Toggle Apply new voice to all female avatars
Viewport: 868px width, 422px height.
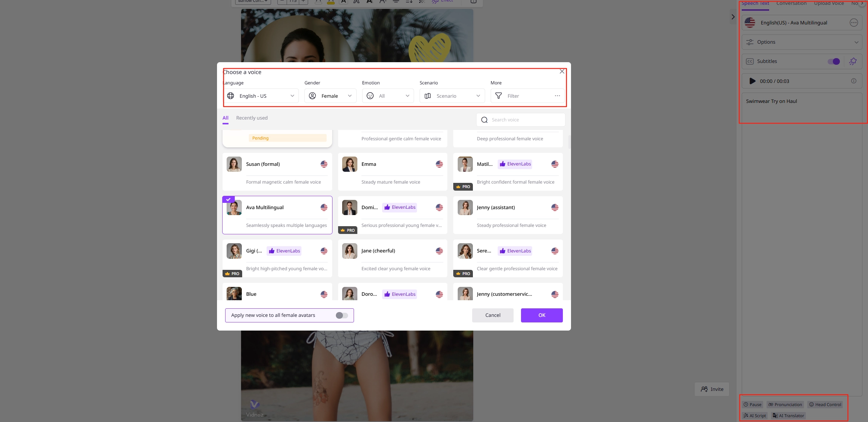[341, 315]
